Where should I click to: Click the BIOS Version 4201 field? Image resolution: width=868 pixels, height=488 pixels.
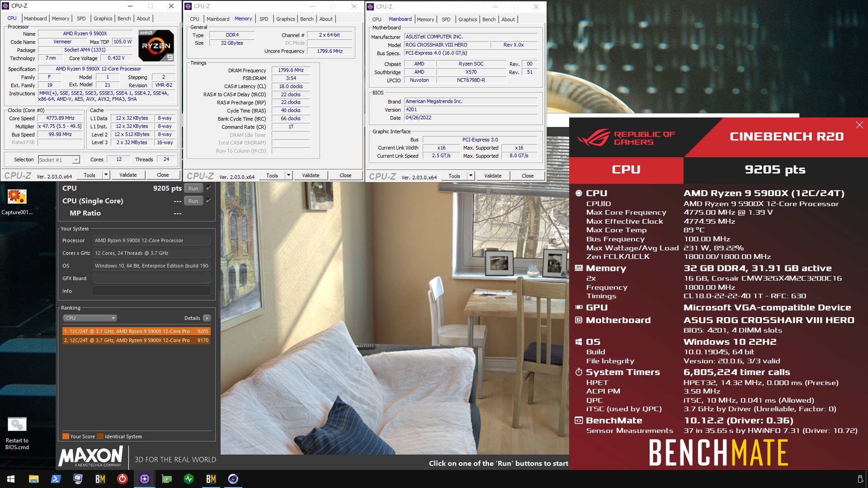(x=470, y=109)
